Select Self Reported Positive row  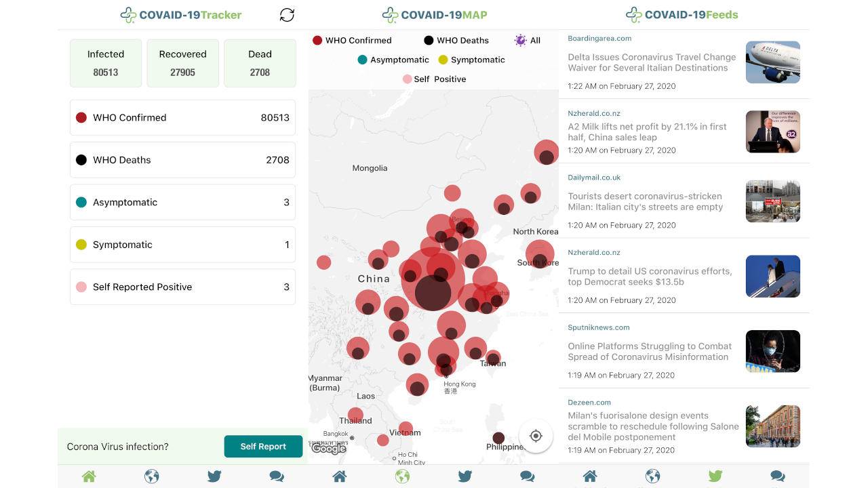(183, 287)
